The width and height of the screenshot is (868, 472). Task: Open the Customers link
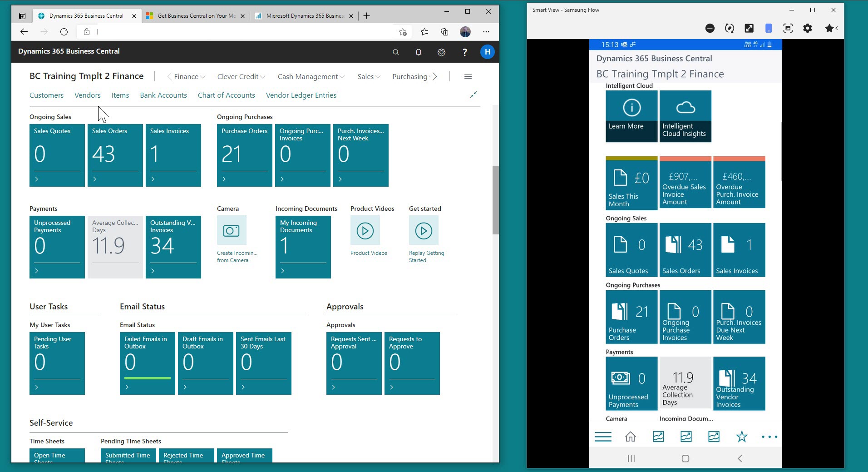(x=46, y=95)
